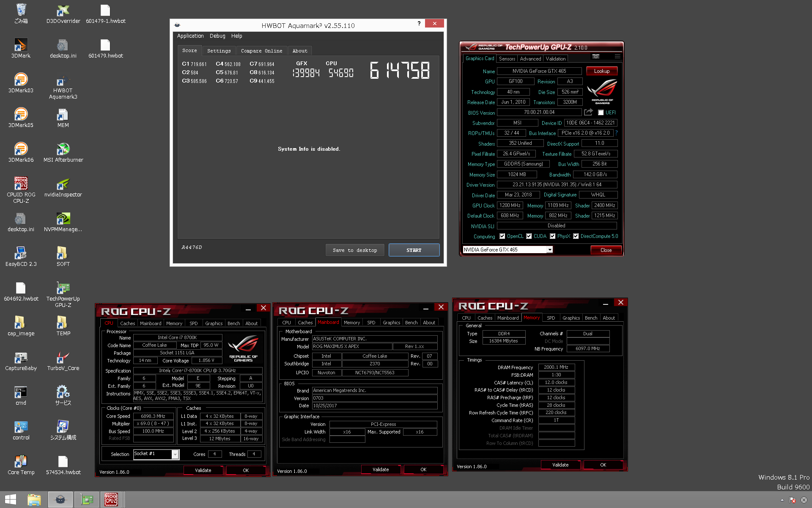Open the Application menu in Aquamark3
The height and width of the screenshot is (508, 812).
click(x=190, y=36)
